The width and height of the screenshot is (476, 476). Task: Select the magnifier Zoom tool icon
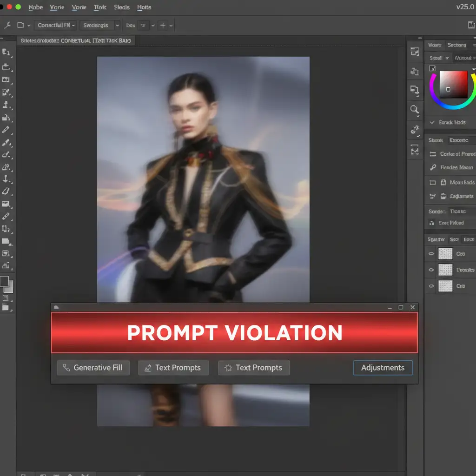pos(414,110)
